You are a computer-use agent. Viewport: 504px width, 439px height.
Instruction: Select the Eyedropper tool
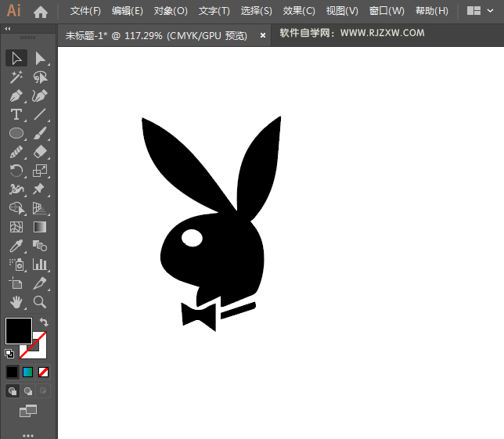16,246
